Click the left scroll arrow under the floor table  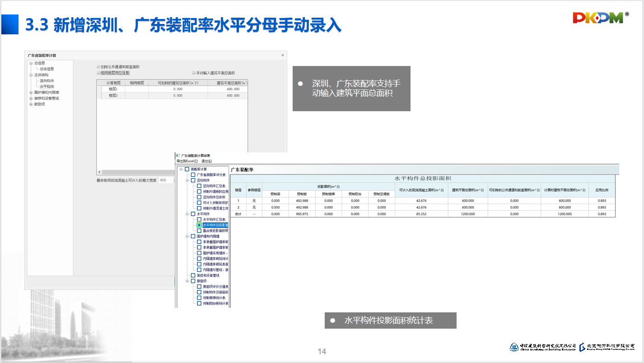pyautogui.click(x=99, y=172)
